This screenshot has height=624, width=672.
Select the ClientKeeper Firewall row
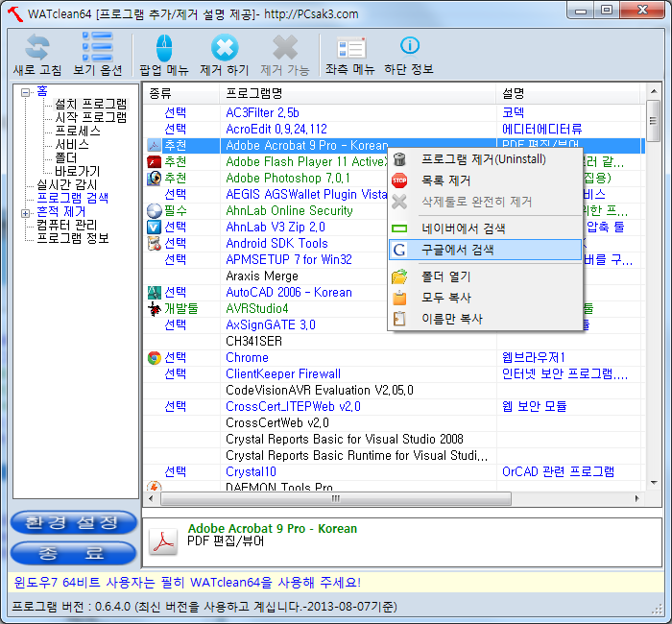click(394, 373)
